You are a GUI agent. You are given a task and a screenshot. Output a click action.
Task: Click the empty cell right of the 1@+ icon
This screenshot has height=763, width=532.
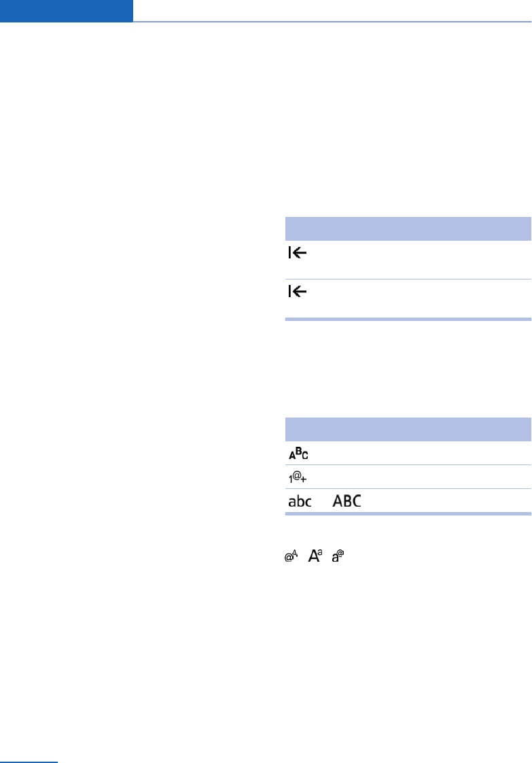coord(421,477)
